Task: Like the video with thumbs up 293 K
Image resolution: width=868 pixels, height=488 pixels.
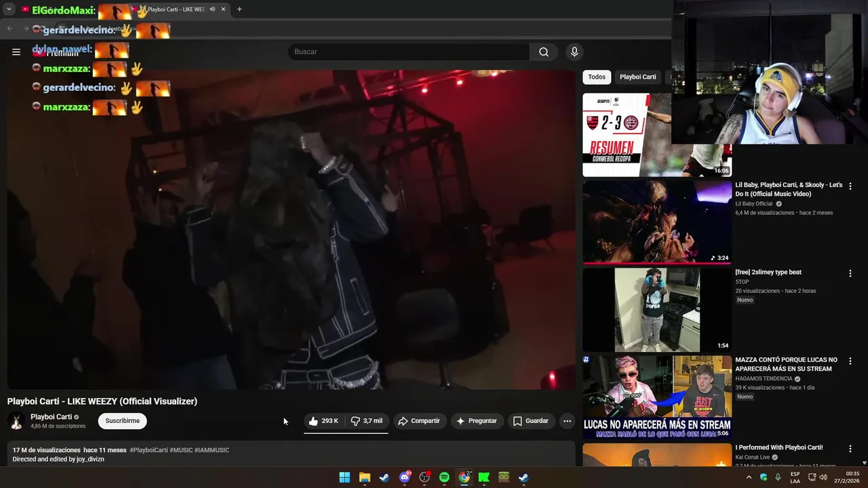Action: (x=323, y=421)
